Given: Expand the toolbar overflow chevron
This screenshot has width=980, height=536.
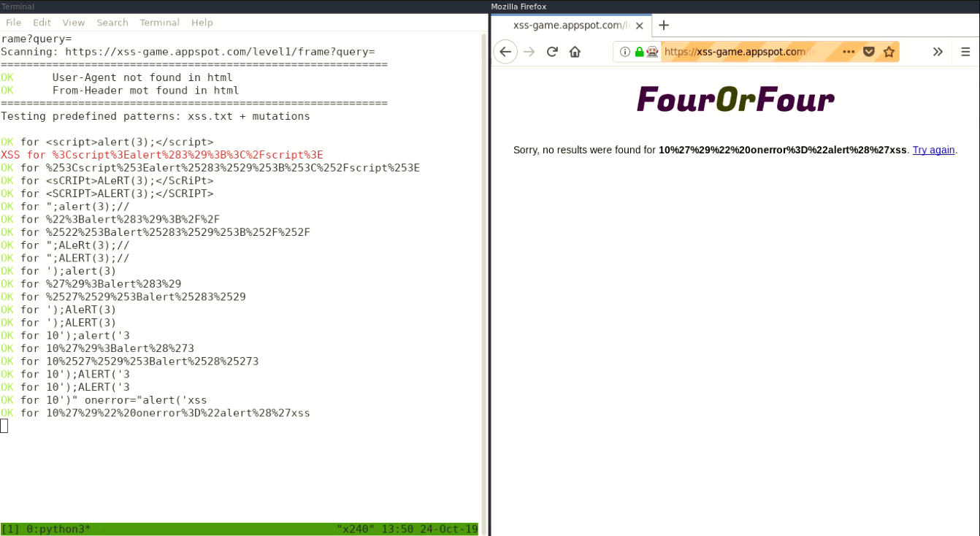Looking at the screenshot, I should pos(938,52).
